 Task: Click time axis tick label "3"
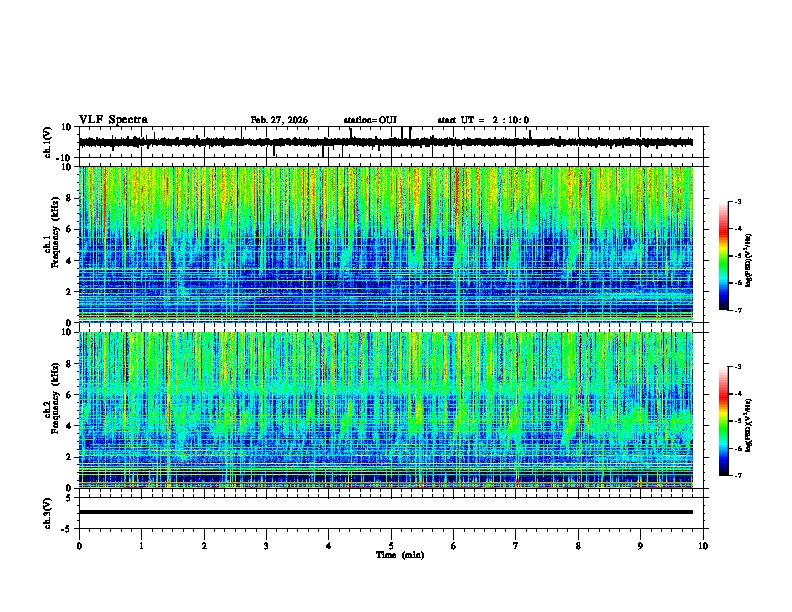click(266, 546)
